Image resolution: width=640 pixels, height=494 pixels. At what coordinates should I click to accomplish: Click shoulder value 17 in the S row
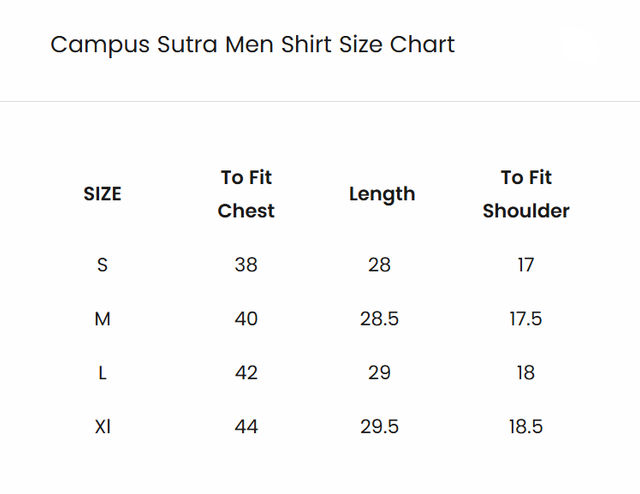pos(526,265)
